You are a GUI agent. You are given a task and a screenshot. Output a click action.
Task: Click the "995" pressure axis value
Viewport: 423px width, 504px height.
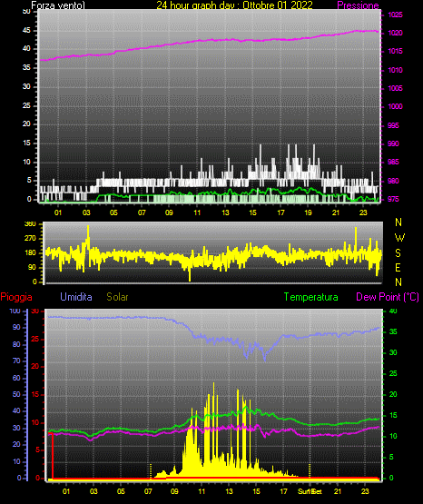(x=393, y=125)
